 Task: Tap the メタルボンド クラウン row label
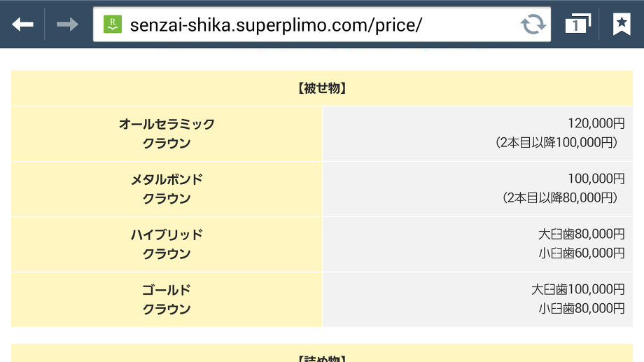tap(167, 189)
